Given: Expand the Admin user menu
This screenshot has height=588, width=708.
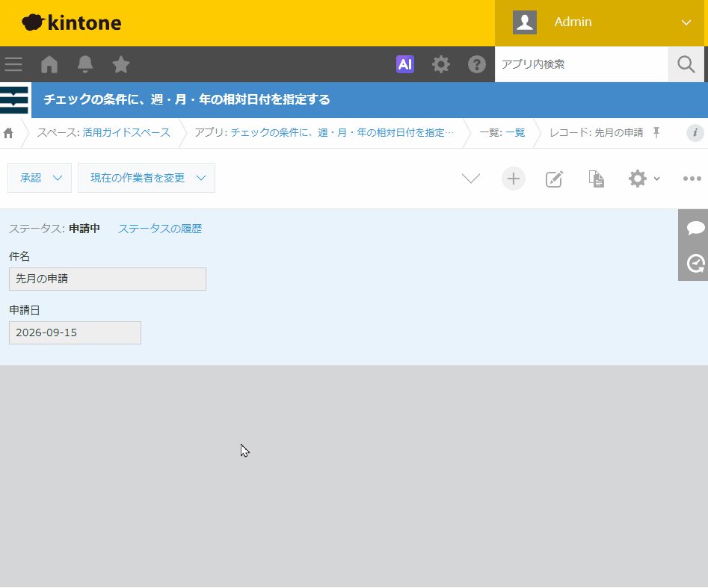Looking at the screenshot, I should 599,22.
